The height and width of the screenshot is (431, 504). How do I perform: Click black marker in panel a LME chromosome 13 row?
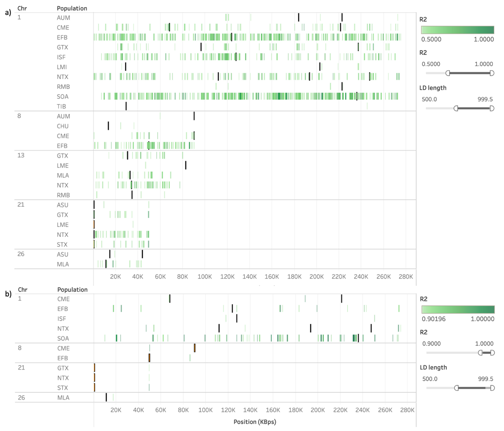(186, 165)
